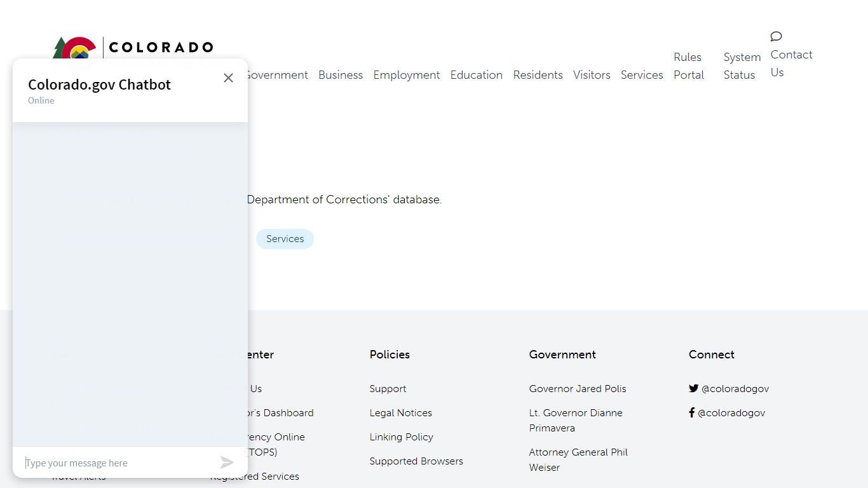The height and width of the screenshot is (488, 868).
Task: Click the Services tag pill
Action: point(285,239)
